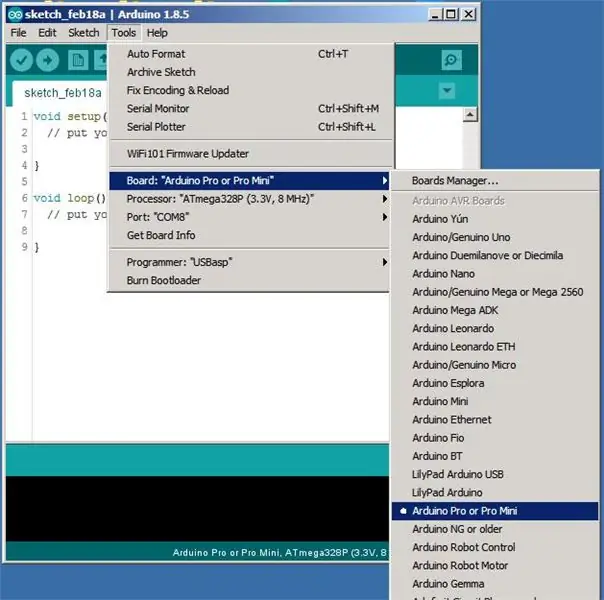Click Port: "COM8" menu entry
Screen dimensions: 604x600
(250, 217)
